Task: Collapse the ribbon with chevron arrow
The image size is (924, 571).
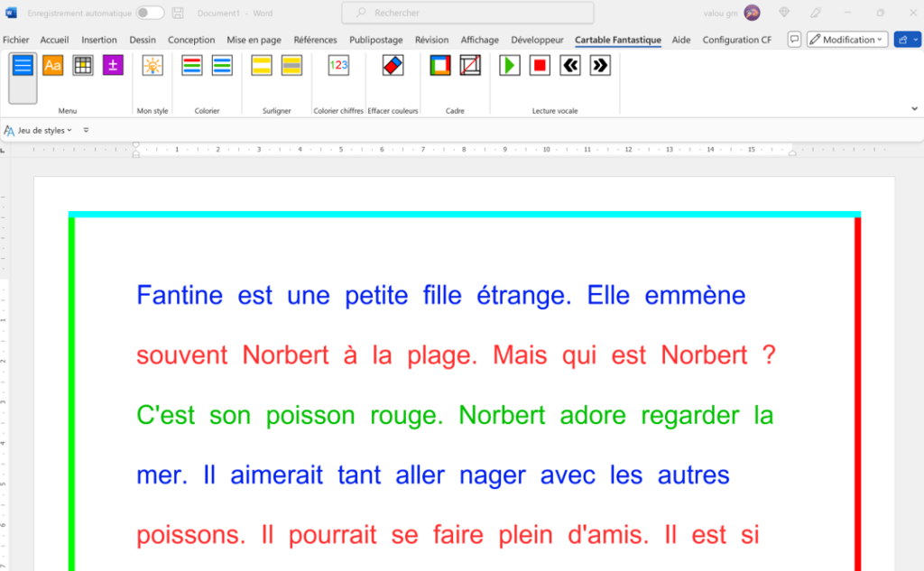Action: pyautogui.click(x=914, y=109)
